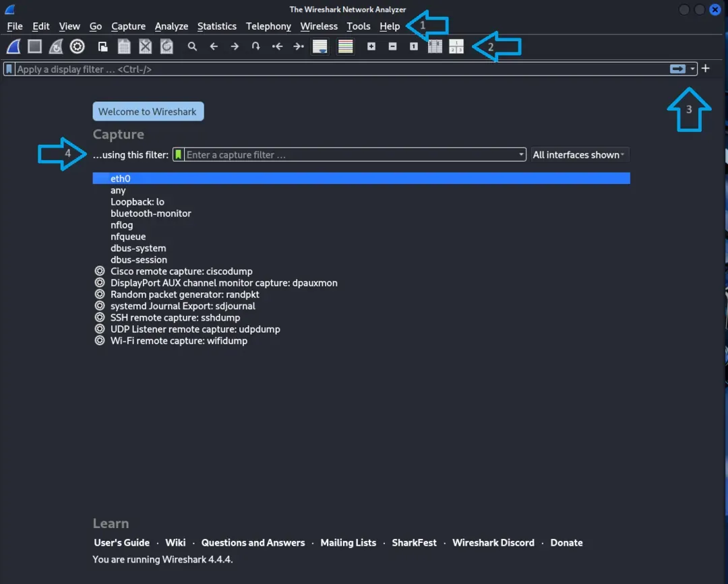Viewport: 728px width, 584px height.
Task: Open the Help menu
Action: [x=390, y=26]
